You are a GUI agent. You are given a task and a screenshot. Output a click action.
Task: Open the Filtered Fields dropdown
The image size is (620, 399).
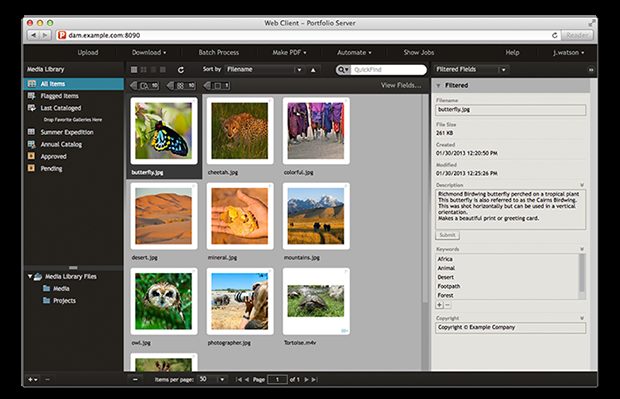[x=471, y=70]
